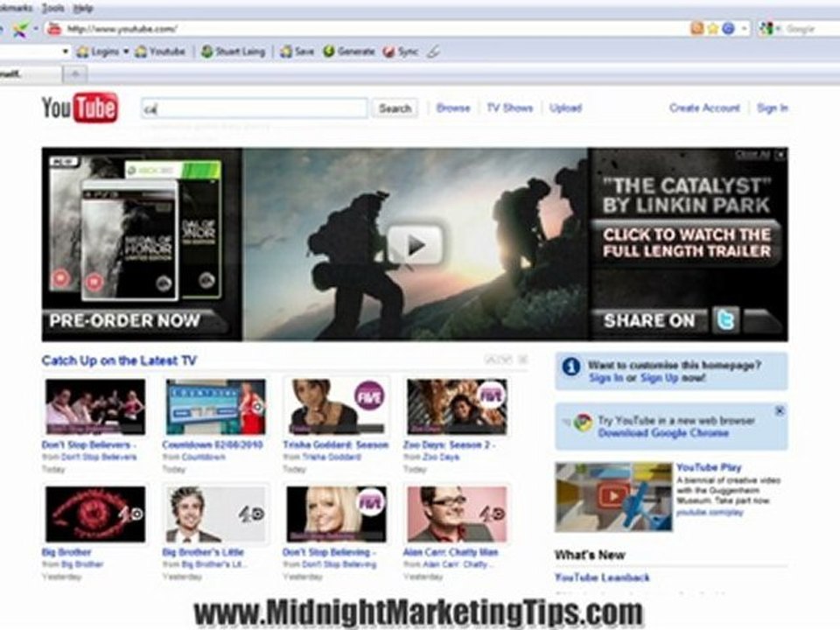The image size is (840, 630).
Task: Click the YouTube logo
Action: [x=80, y=108]
